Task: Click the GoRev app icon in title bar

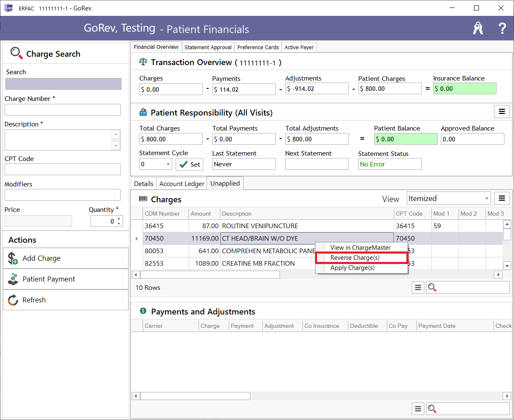Action: 8,8
